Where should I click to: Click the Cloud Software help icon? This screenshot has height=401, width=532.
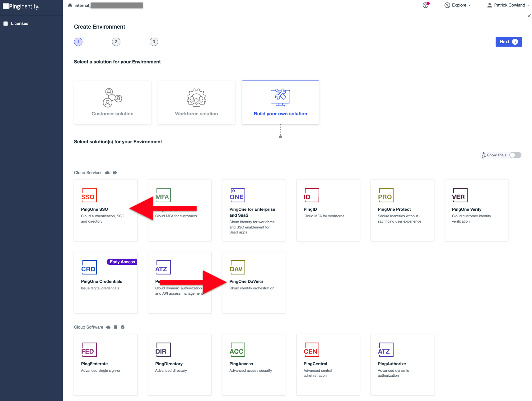pos(123,327)
